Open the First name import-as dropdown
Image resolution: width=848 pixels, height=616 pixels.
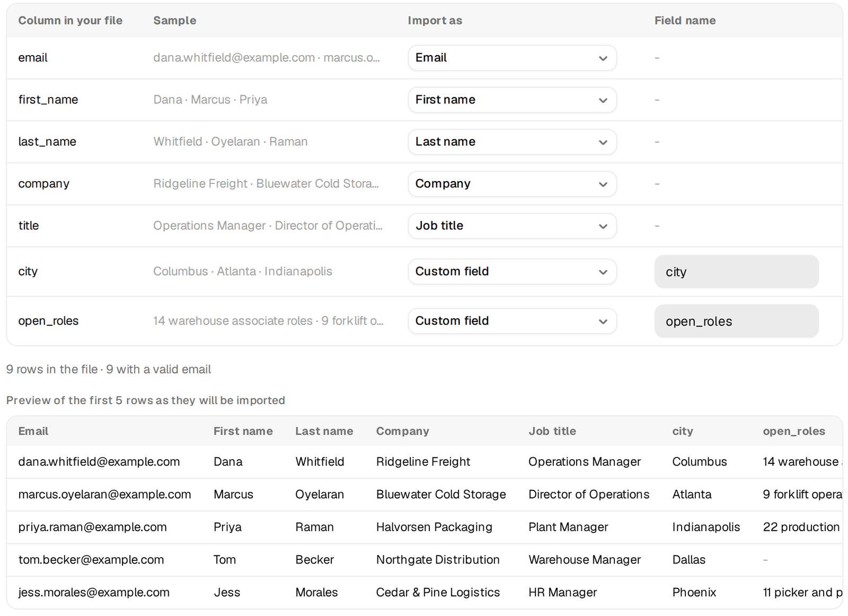(x=512, y=100)
